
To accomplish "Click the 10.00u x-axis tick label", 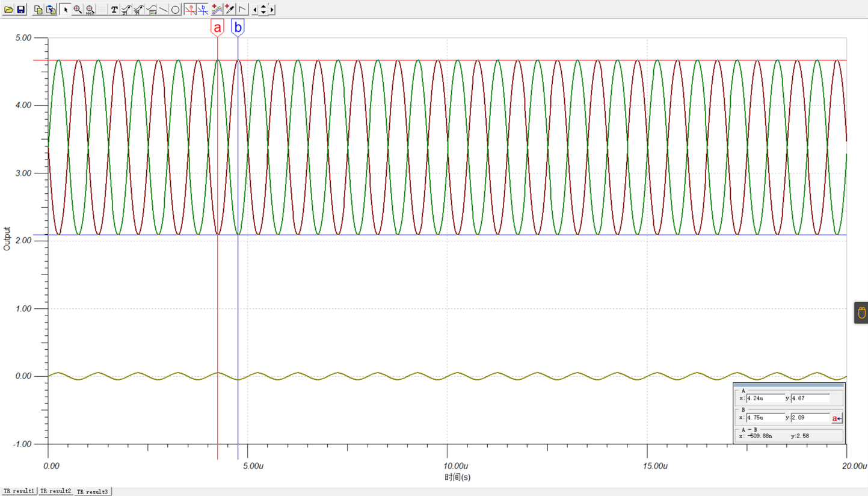I will click(455, 466).
